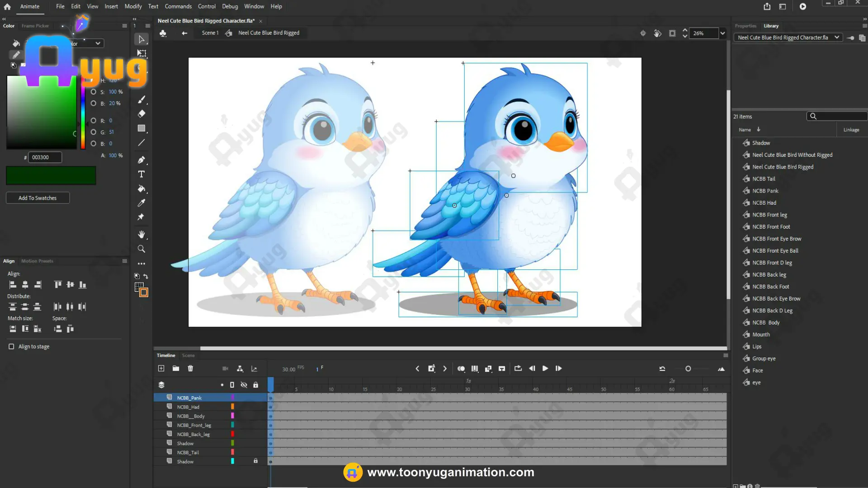Viewport: 868px width, 488px height.
Task: Switch to the Properties tab
Action: pos(745,26)
